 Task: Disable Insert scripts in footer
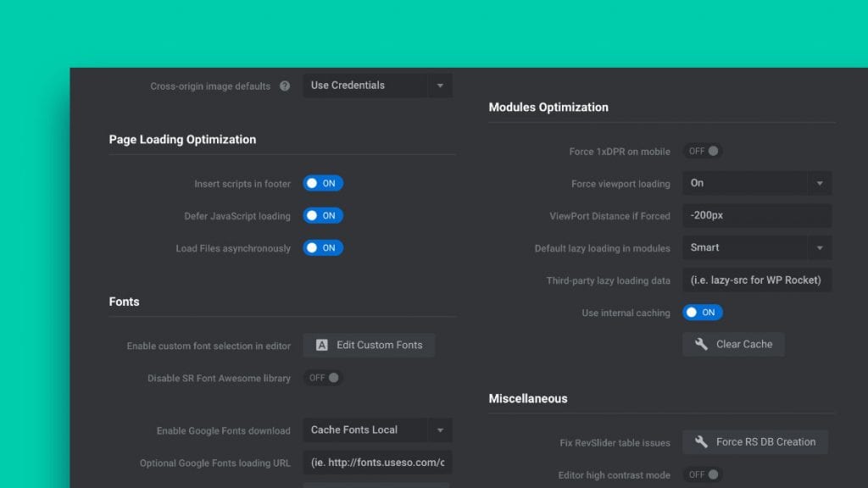tap(323, 183)
